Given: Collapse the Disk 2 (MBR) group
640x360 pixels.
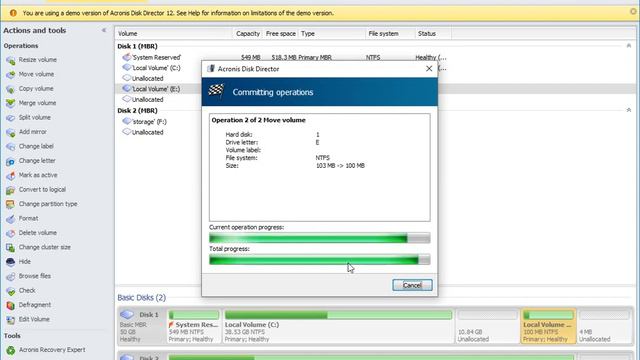Looking at the screenshot, I should [x=629, y=110].
